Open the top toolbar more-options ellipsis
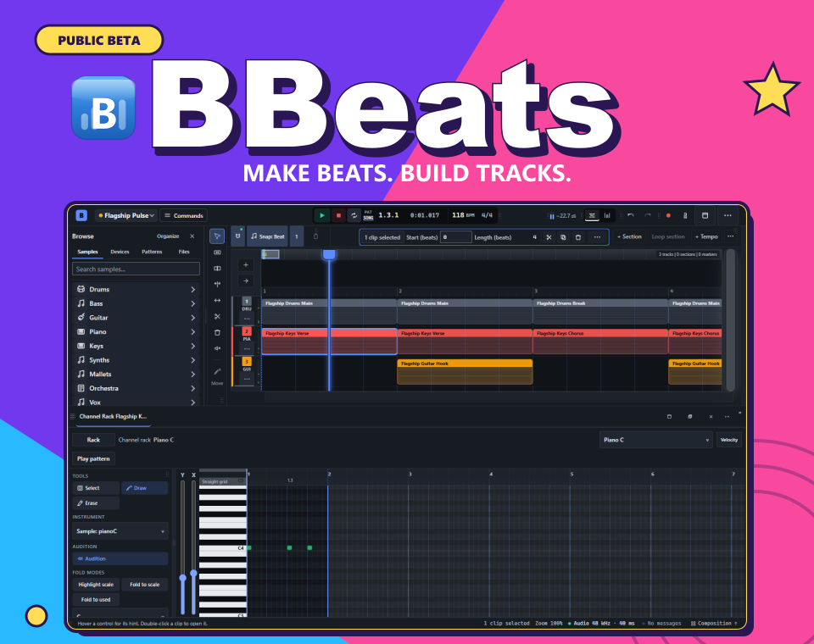Viewport: 814px width, 644px height. point(728,215)
